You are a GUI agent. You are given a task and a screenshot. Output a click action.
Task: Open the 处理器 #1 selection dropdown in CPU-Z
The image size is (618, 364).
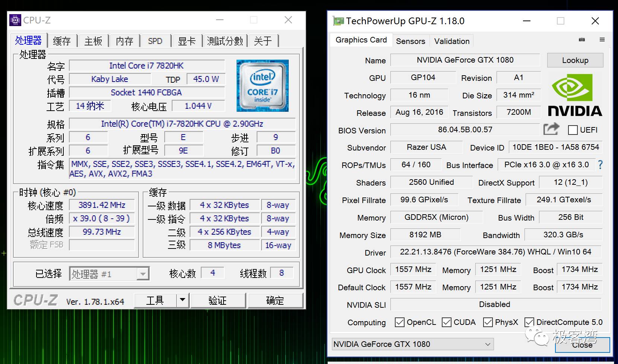(143, 273)
